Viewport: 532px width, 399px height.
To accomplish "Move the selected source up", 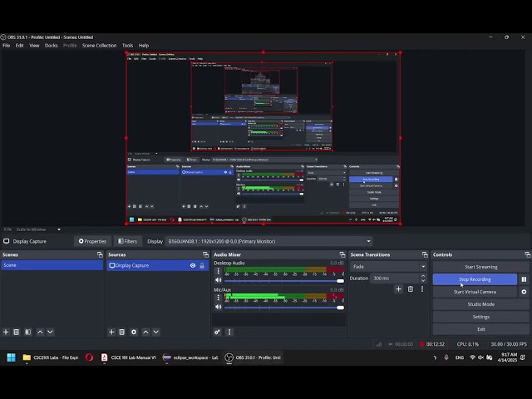I will [x=145, y=332].
